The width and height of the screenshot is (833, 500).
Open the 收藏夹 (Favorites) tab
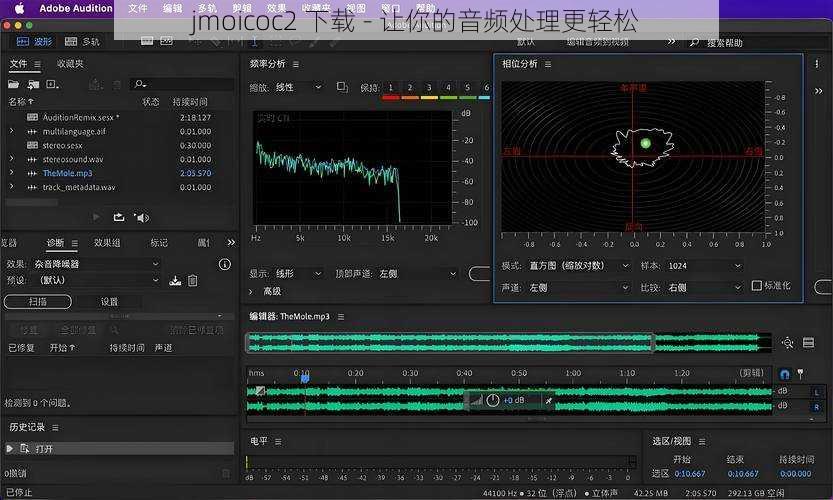pyautogui.click(x=70, y=64)
